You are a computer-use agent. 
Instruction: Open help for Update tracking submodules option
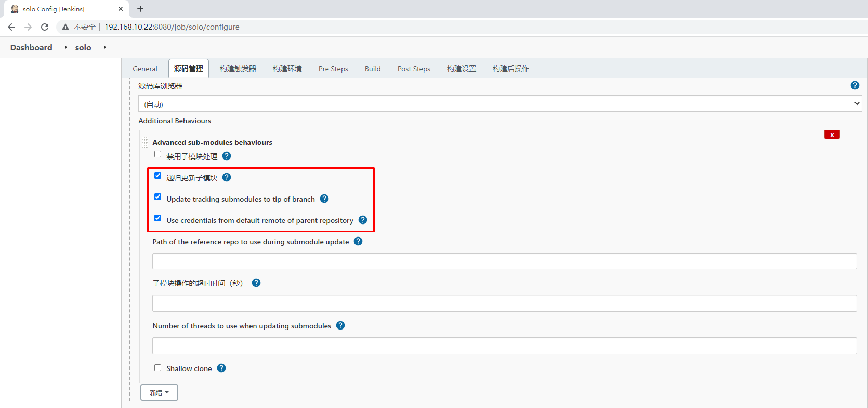(x=324, y=199)
